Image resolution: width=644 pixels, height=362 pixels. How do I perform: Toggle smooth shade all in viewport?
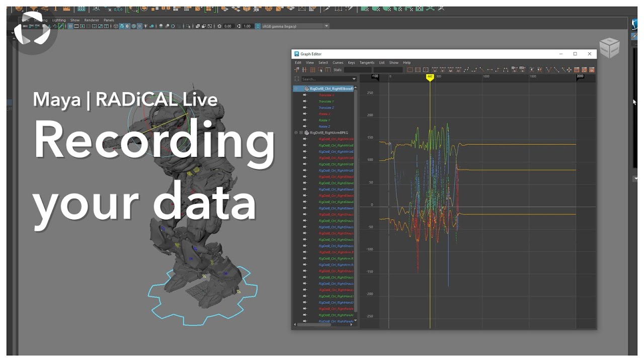click(122, 26)
